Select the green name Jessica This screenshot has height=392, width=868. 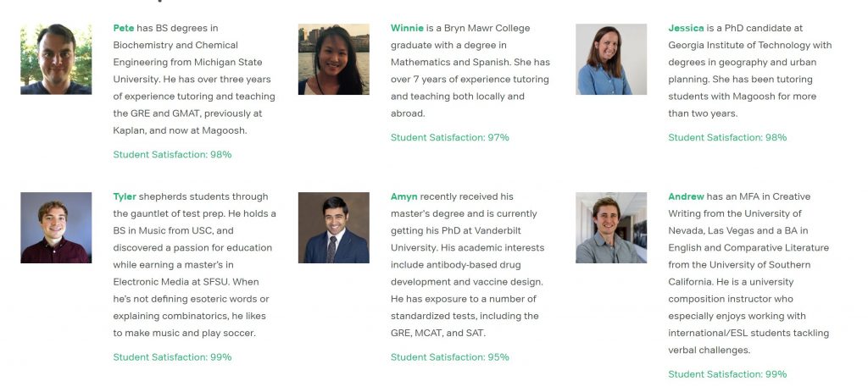coord(686,28)
